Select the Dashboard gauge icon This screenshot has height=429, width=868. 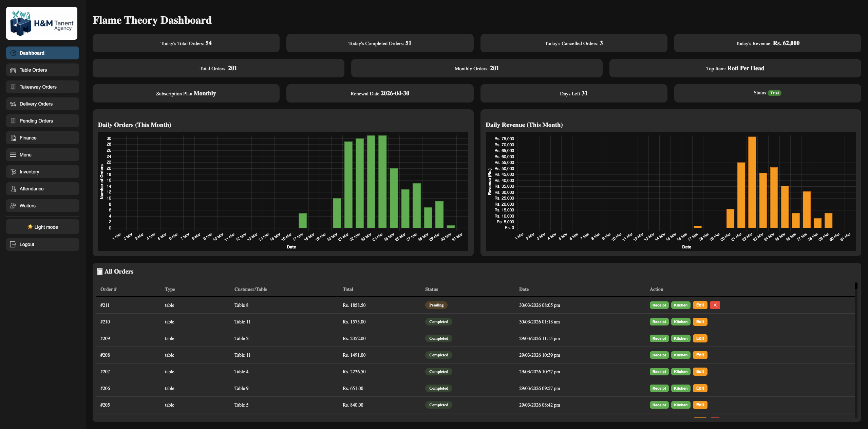point(13,53)
